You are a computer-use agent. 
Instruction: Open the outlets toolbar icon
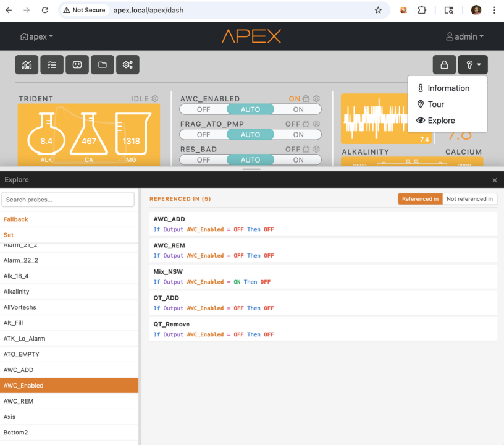click(x=77, y=65)
